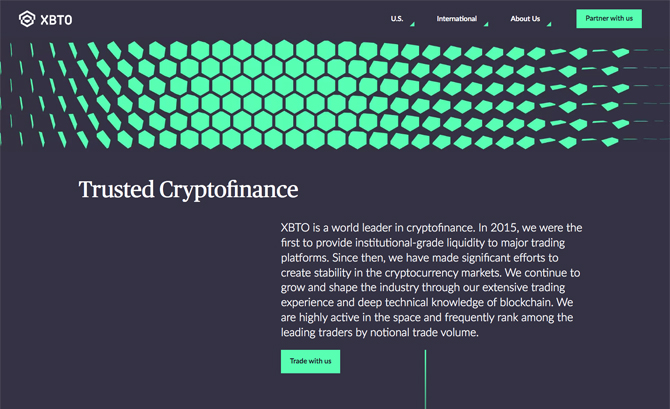This screenshot has height=409, width=670.
Task: Click the Partner with us button
Action: [609, 19]
